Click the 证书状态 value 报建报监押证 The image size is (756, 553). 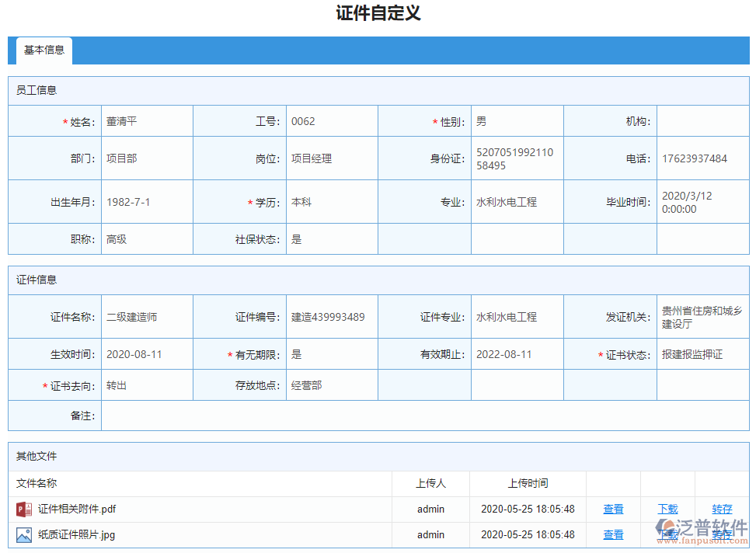[x=702, y=354]
